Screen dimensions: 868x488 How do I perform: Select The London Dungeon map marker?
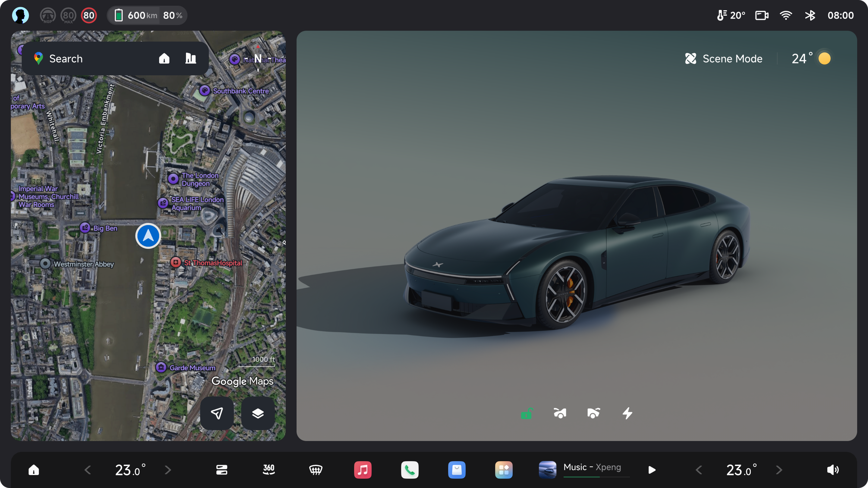pos(173,179)
